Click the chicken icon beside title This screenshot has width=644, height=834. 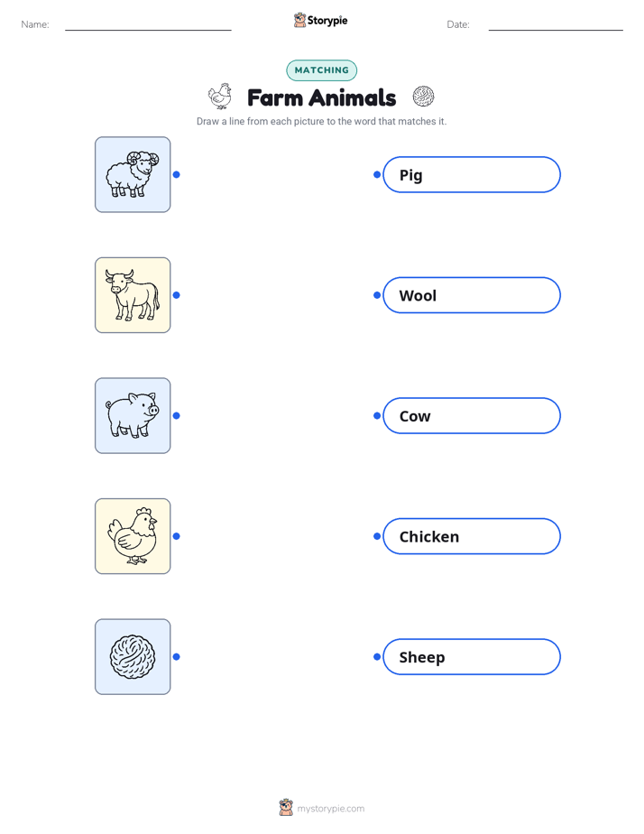point(220,97)
